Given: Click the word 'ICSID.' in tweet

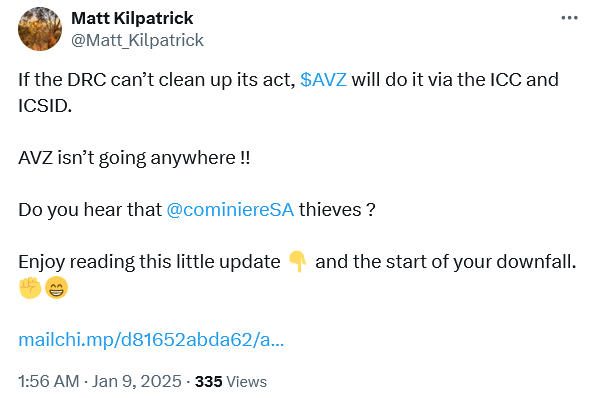Looking at the screenshot, I should [x=45, y=106].
